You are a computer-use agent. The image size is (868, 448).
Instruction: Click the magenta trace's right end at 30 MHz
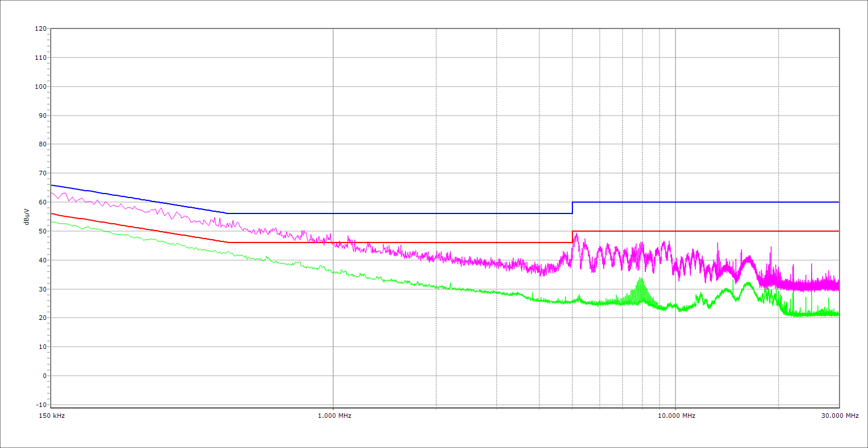(838, 286)
